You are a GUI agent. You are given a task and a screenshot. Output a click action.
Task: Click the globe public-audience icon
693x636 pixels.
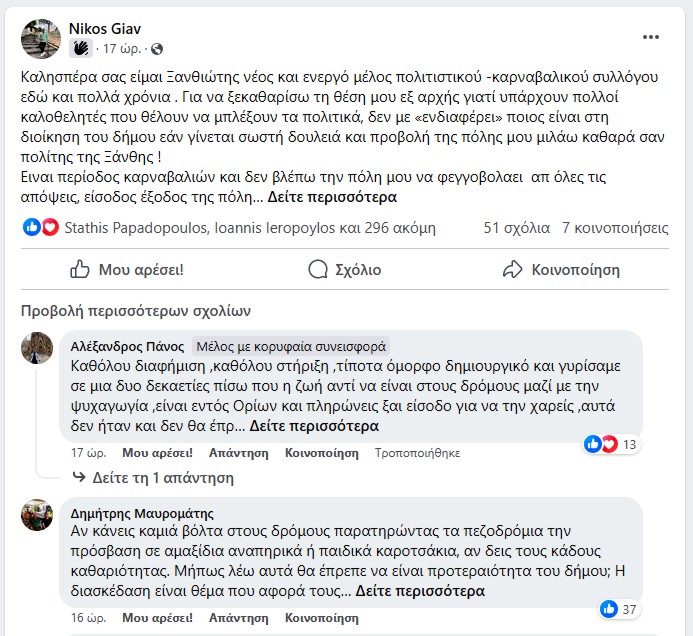click(x=157, y=49)
